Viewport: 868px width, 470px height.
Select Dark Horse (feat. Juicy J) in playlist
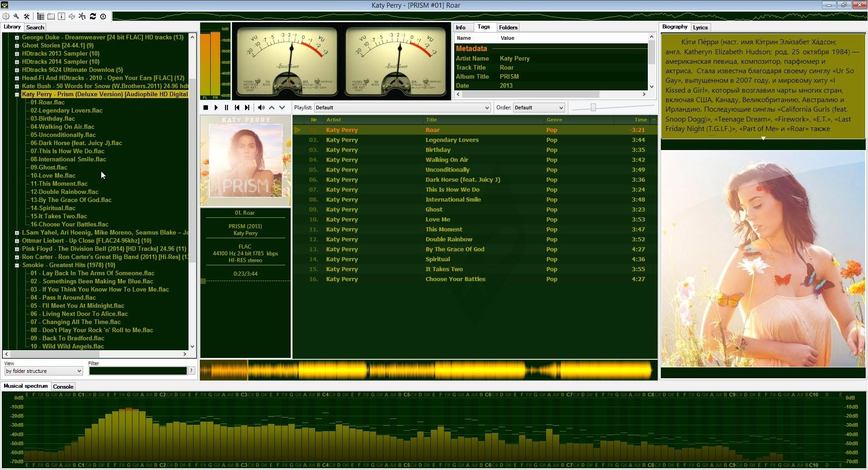point(475,180)
